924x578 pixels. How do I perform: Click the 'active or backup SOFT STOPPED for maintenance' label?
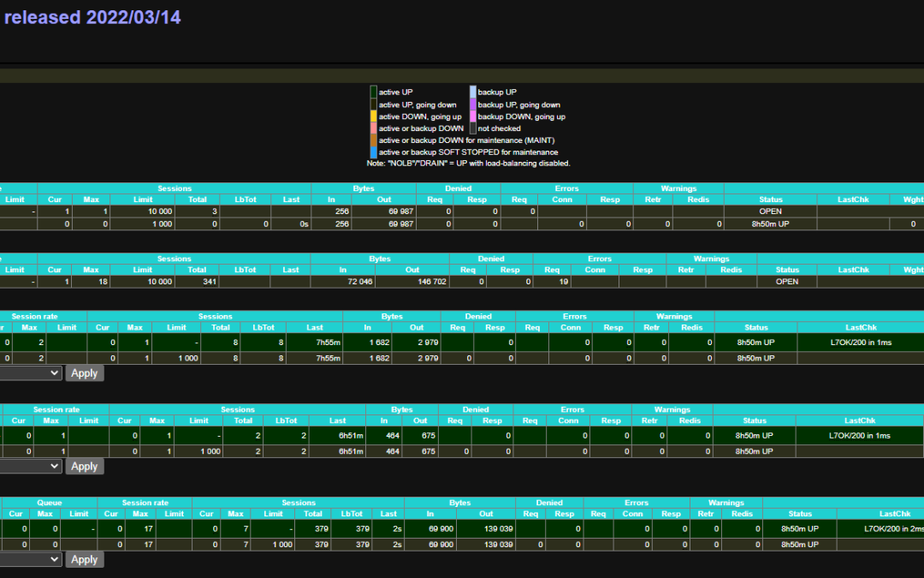click(x=468, y=152)
